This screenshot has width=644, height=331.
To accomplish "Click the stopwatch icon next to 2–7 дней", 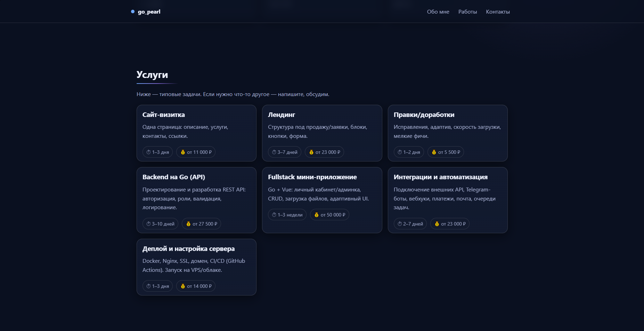I will pos(400,224).
